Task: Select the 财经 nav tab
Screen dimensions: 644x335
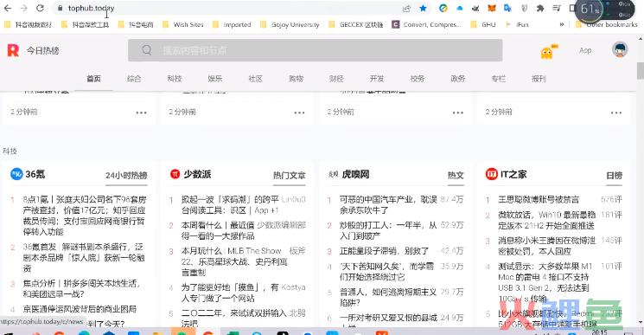Action: tap(336, 79)
